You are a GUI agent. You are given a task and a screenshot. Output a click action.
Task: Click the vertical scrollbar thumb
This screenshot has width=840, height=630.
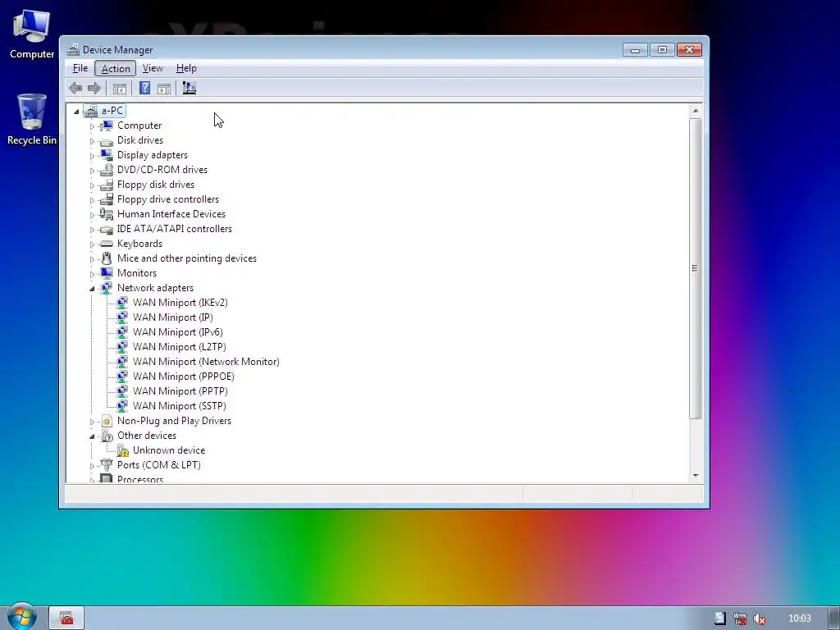point(696,268)
